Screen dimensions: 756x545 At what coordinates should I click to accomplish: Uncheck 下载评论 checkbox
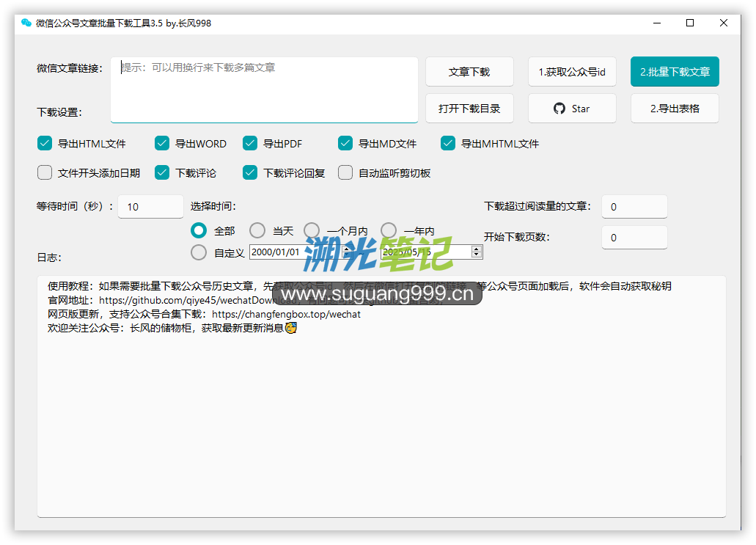click(162, 172)
